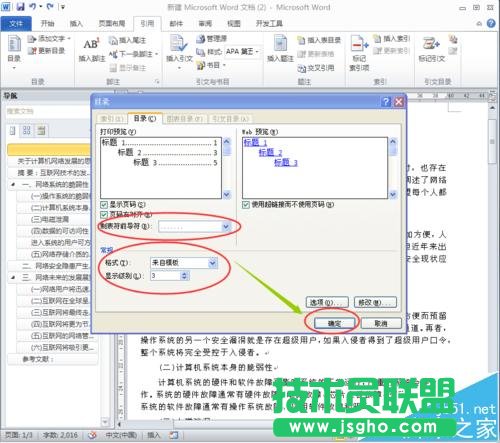Image resolution: width=500 pixels, height=443 pixels.
Task: Open the 制表符前导符 leader dropdown
Action: tap(226, 227)
